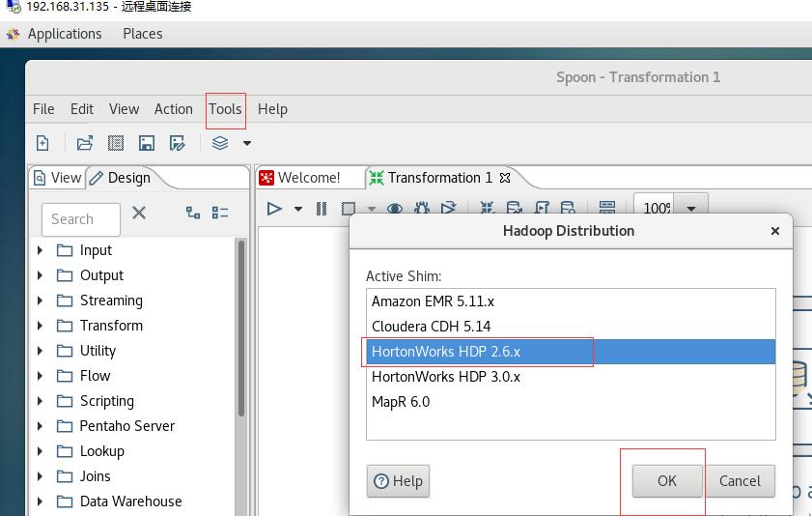Expand the Flow folder
Screen dimensions: 812x516
tap(40, 376)
